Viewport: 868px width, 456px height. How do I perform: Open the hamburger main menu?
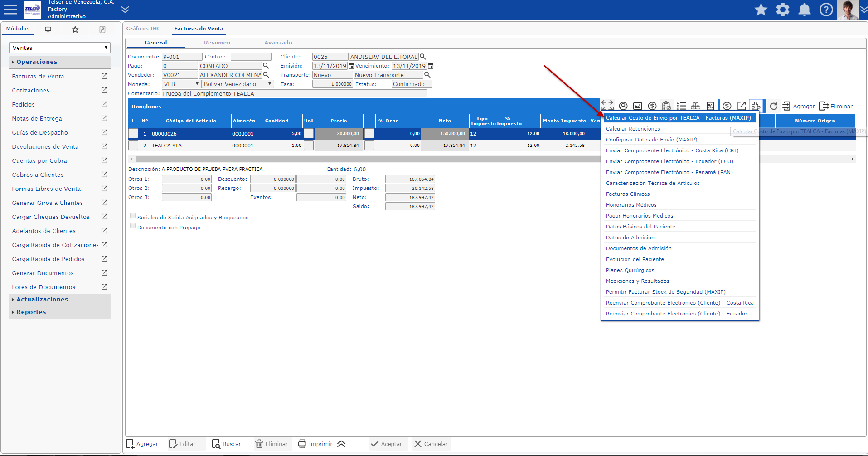click(x=10, y=9)
